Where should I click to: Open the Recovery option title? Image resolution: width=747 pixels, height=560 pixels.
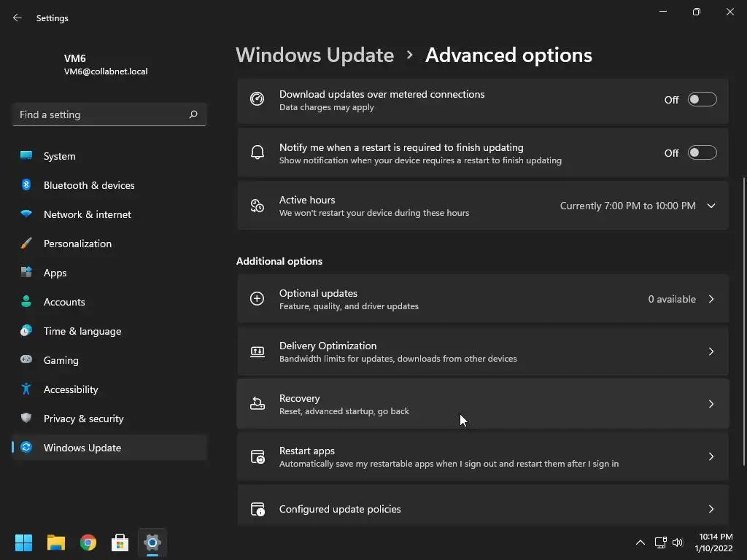click(x=300, y=398)
